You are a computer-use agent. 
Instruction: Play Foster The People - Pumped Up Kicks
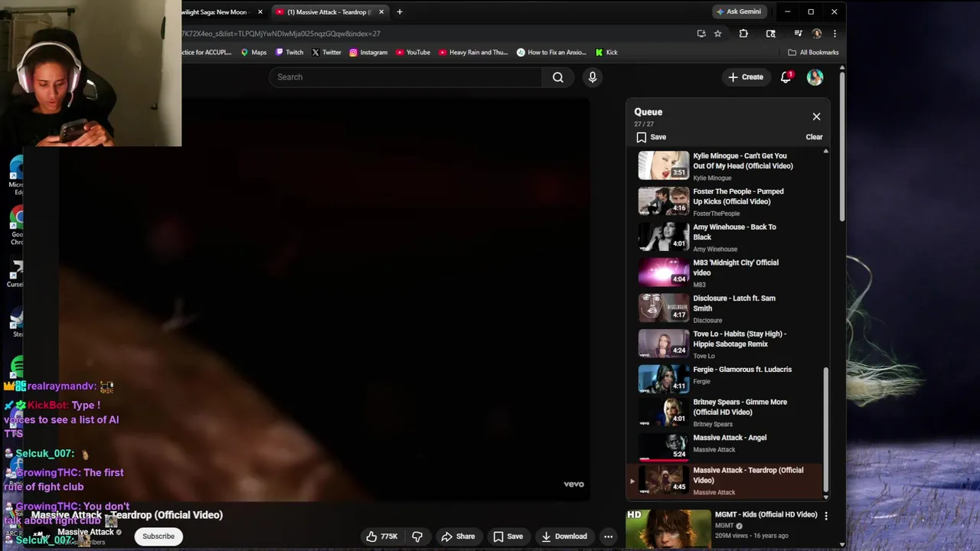[x=724, y=201]
